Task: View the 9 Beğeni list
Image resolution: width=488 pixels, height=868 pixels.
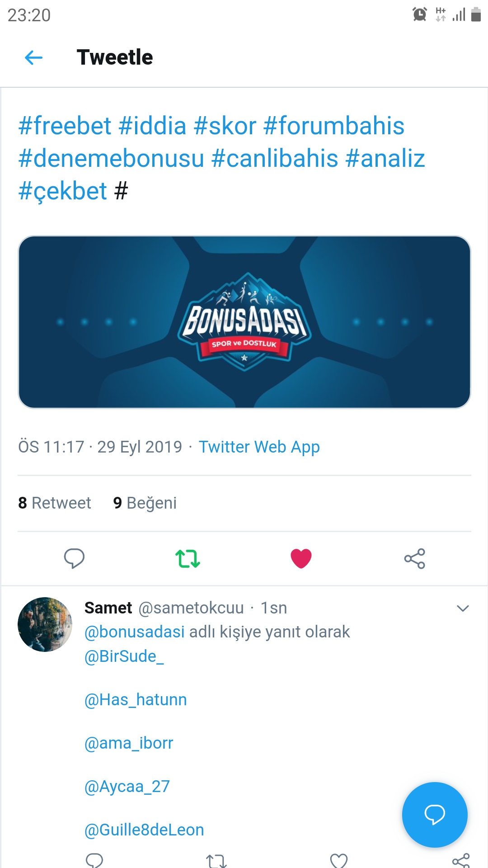Action: point(145,503)
